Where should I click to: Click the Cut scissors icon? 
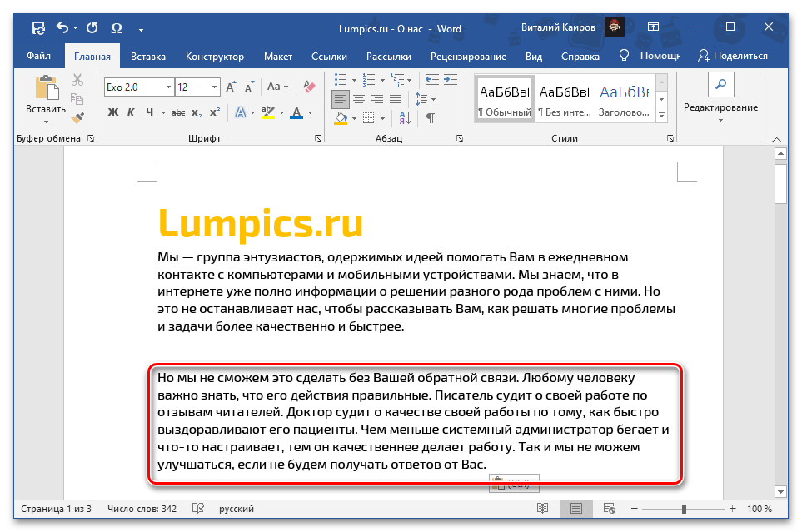click(x=77, y=81)
